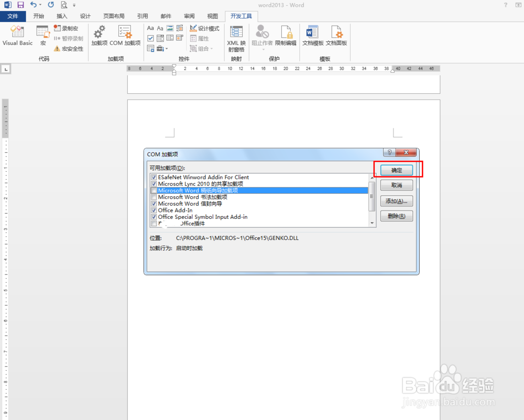
Task: Open the 文件 File tab
Action: 13,16
